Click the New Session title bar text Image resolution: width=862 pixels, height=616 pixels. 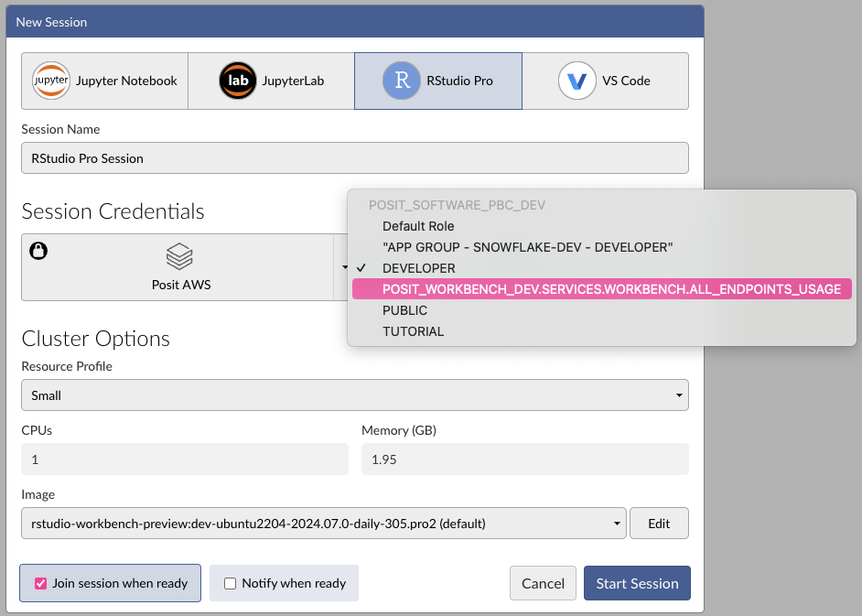(x=51, y=22)
